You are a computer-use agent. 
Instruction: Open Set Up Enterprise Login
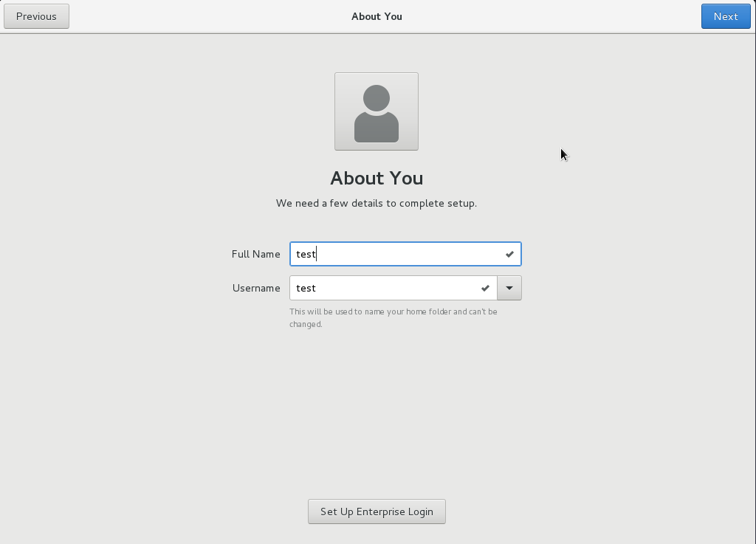[377, 512]
